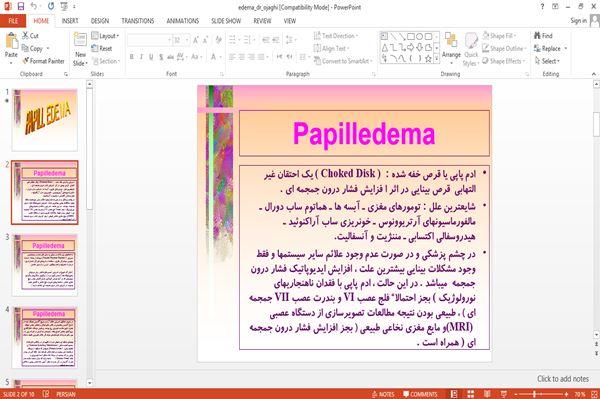Click the Find binoculars button
Image resolution: width=600 pixels, height=399 pixels.
click(x=543, y=36)
